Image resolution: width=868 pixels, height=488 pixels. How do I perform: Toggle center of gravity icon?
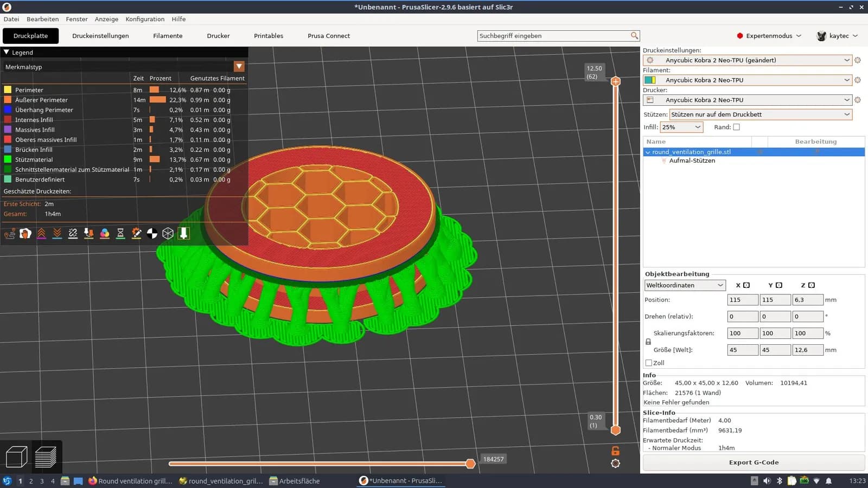(x=152, y=234)
